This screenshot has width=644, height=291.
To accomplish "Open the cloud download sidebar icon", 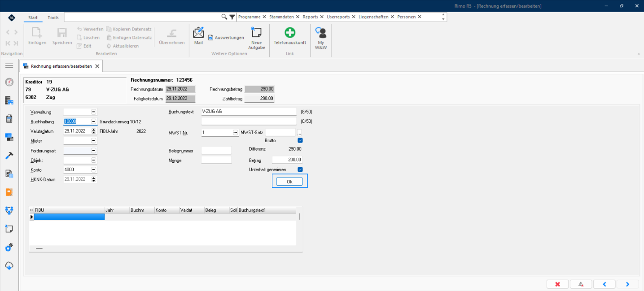I will 9,265.
